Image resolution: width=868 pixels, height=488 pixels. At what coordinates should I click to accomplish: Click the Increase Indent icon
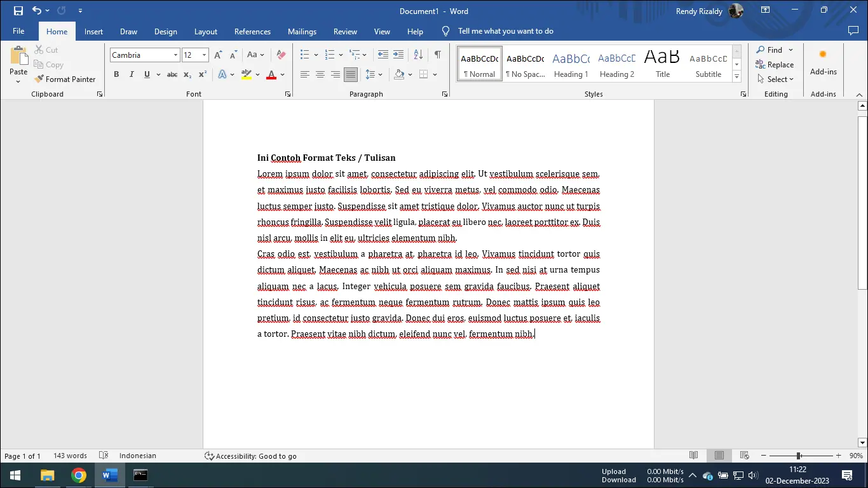click(398, 55)
